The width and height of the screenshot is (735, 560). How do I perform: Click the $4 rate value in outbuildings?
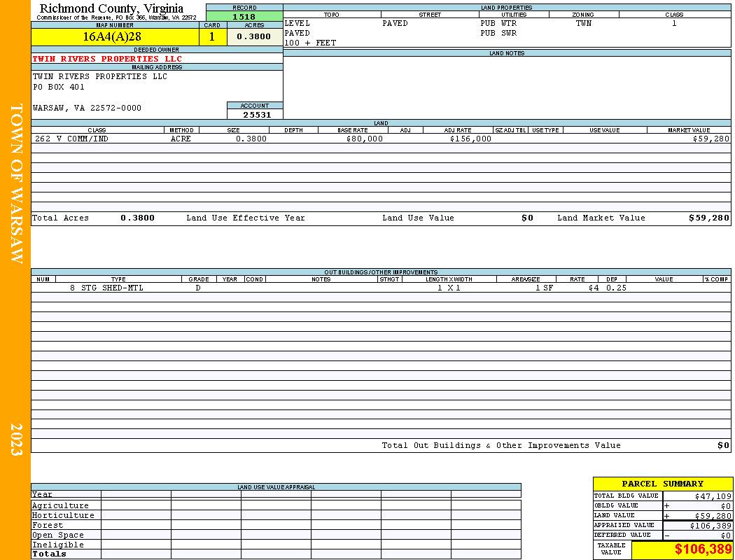click(594, 288)
